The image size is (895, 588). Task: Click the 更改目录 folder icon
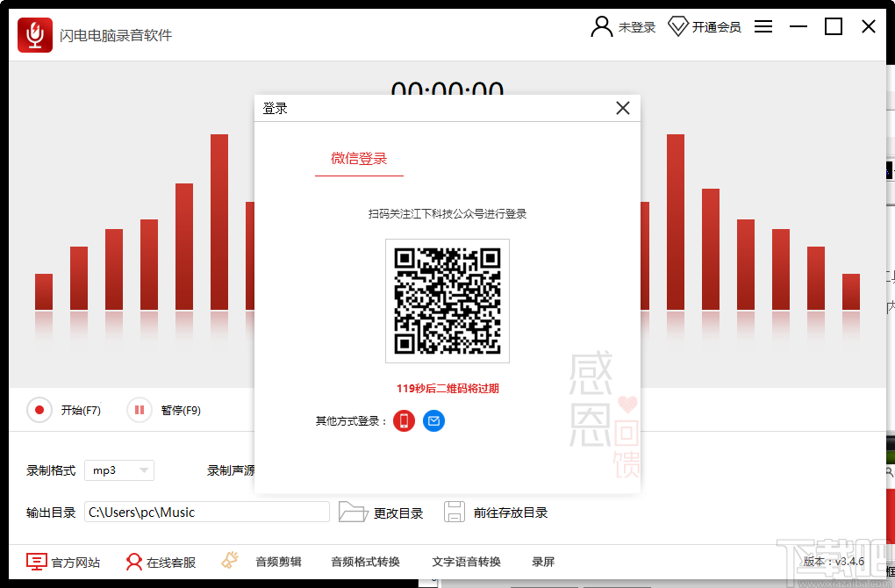click(x=354, y=512)
